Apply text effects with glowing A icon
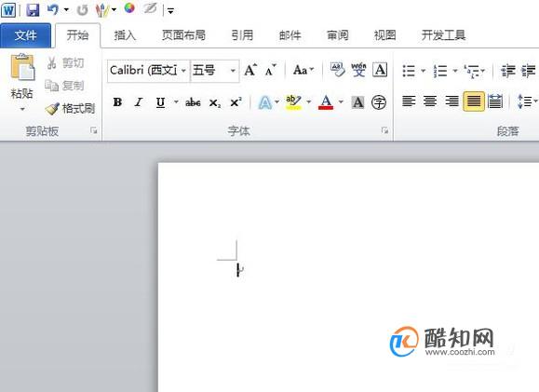 pyautogui.click(x=265, y=102)
